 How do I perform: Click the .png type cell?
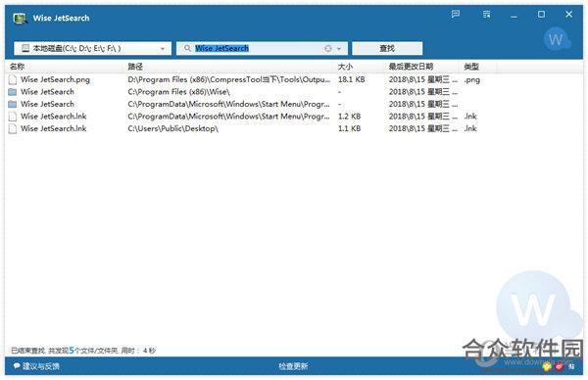tap(471, 80)
